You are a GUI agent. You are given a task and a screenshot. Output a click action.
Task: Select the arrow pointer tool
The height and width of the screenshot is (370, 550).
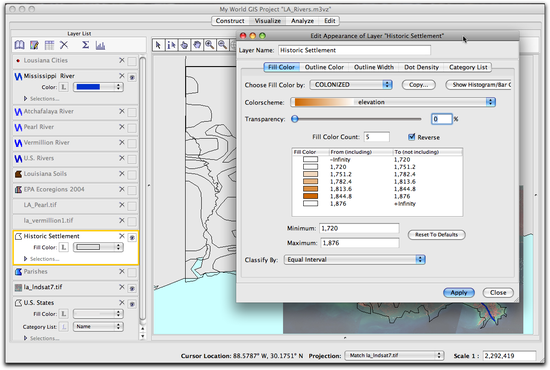coord(158,45)
